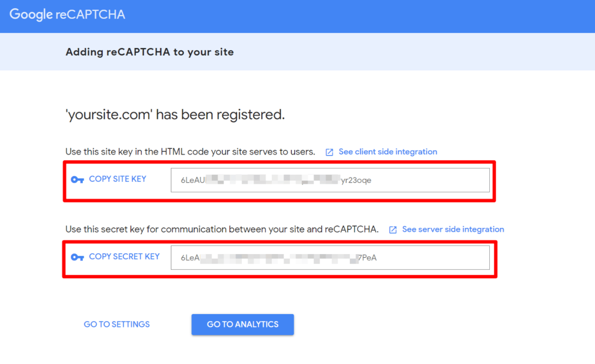The width and height of the screenshot is (595, 364).
Task: Click the 'Use this site key' instruction text
Action: click(x=190, y=152)
